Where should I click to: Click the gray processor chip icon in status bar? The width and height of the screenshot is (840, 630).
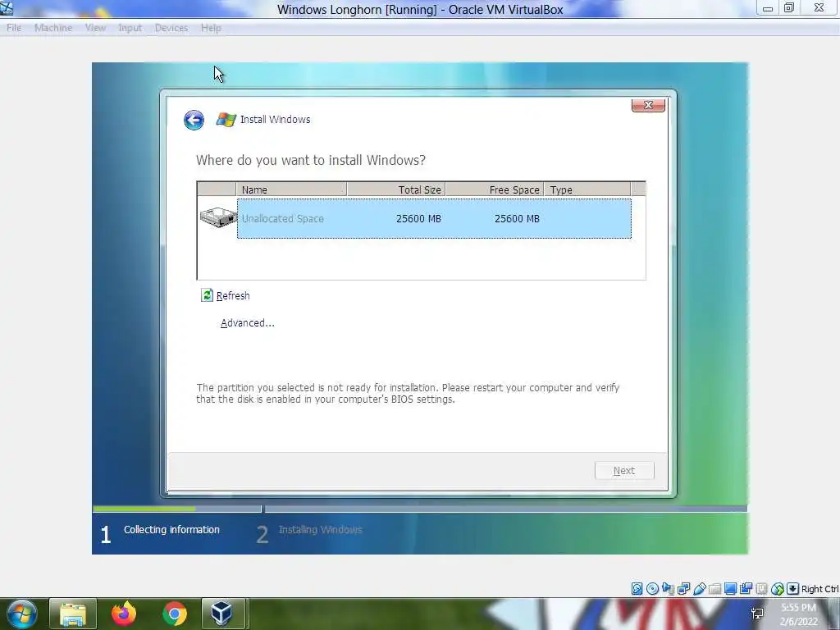click(x=761, y=589)
